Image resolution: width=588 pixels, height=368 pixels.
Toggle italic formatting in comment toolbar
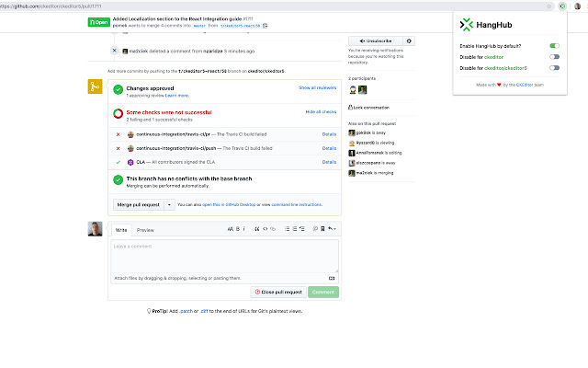click(x=244, y=229)
